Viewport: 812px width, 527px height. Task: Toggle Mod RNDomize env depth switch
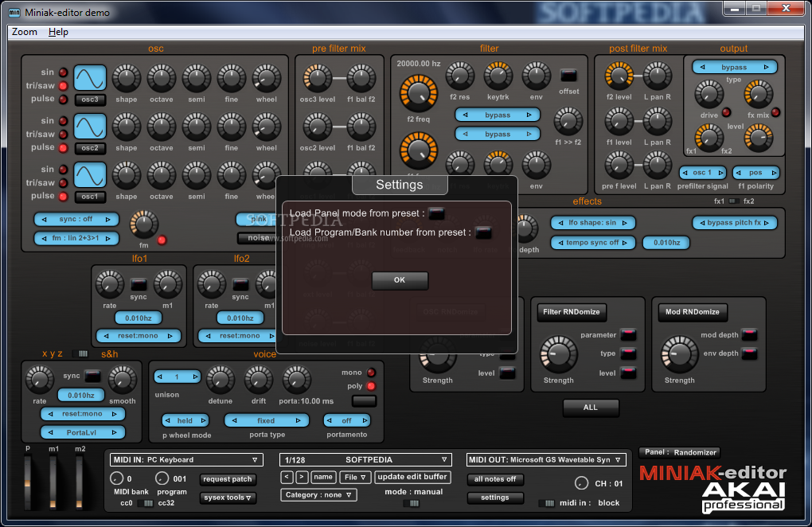coord(749,353)
